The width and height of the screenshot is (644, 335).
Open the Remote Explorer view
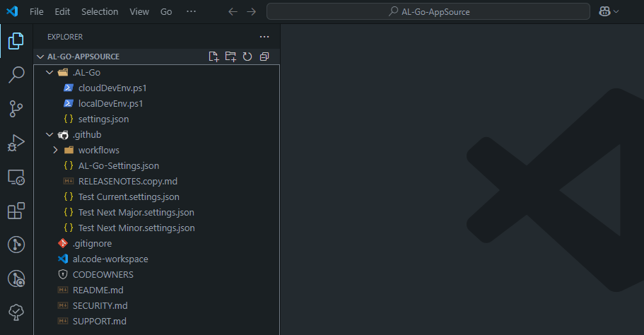pyautogui.click(x=16, y=177)
